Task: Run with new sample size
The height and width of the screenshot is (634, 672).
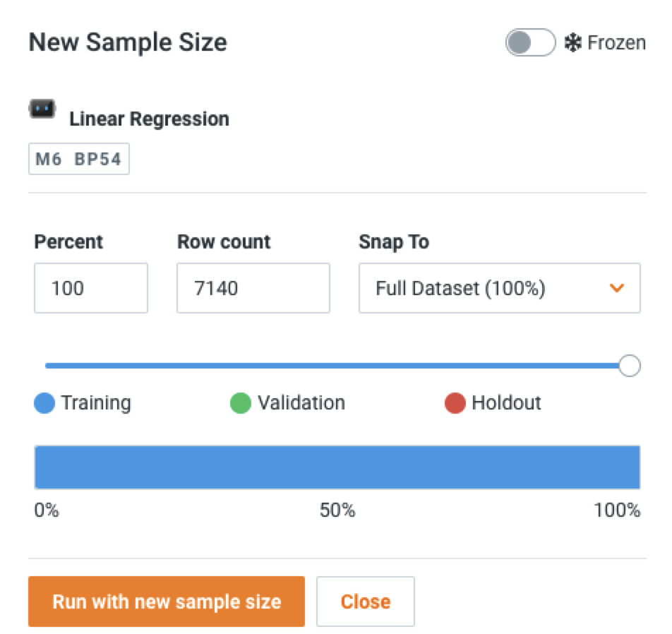Action: [167, 602]
